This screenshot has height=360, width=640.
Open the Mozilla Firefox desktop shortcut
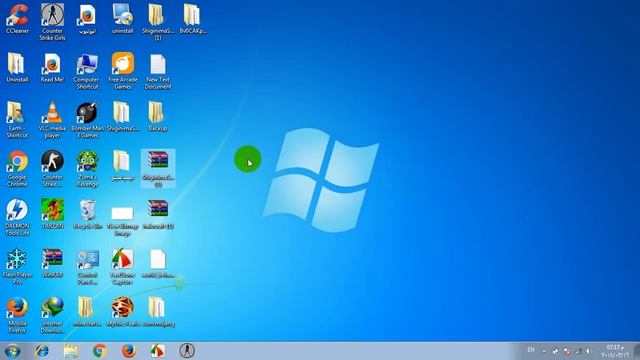click(17, 315)
